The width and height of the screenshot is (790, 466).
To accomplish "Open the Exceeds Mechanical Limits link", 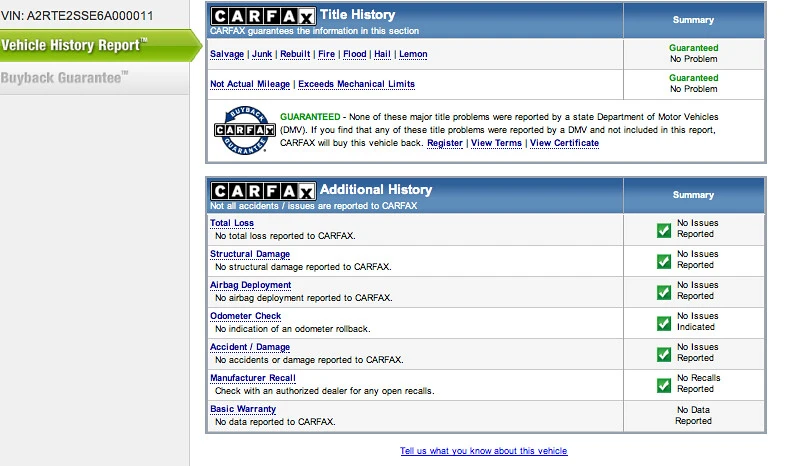I will [x=357, y=84].
